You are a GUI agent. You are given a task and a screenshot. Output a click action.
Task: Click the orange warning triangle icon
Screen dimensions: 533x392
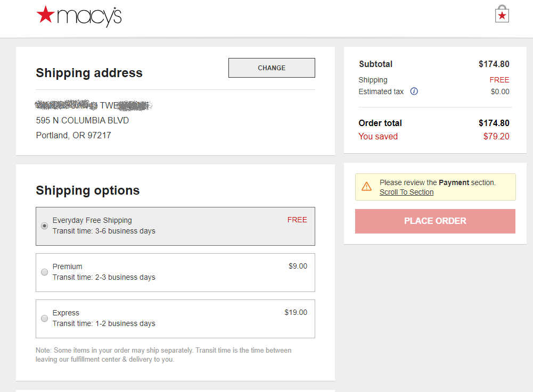tap(367, 186)
